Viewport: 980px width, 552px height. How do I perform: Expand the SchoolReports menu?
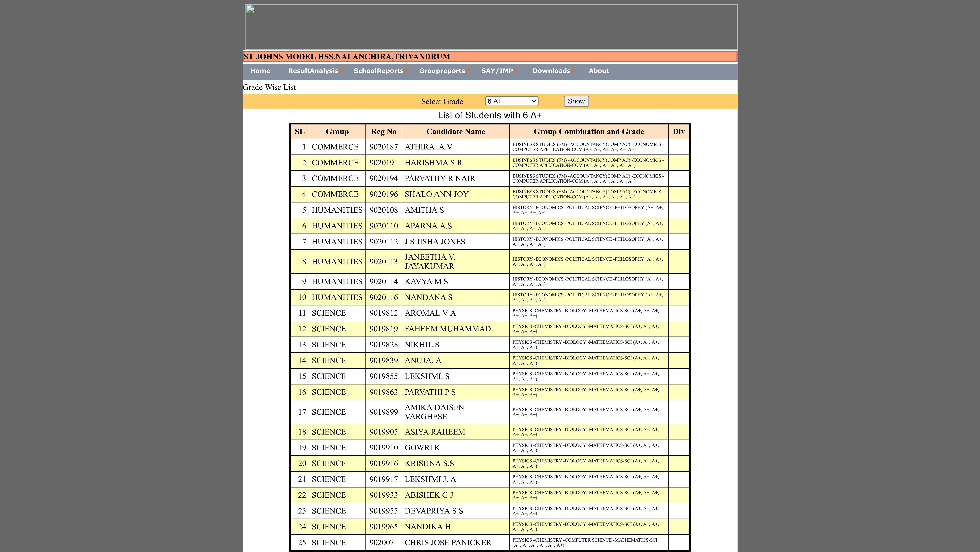379,71
